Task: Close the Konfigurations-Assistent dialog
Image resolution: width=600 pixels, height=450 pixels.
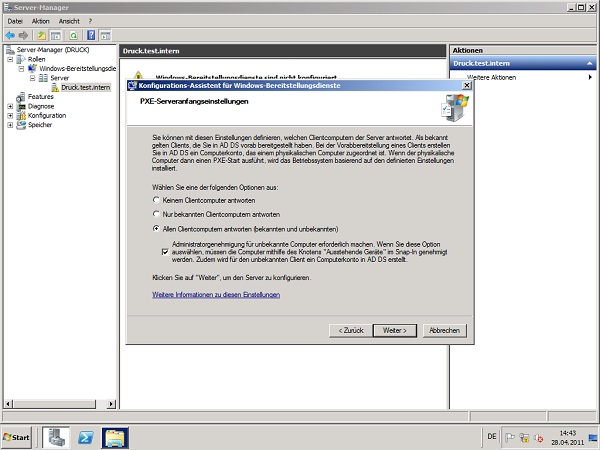Action: tap(466, 85)
